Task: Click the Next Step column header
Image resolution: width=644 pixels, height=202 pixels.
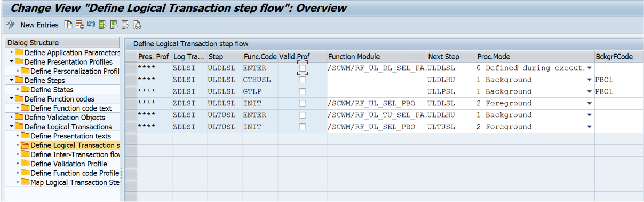Action: 451,57
